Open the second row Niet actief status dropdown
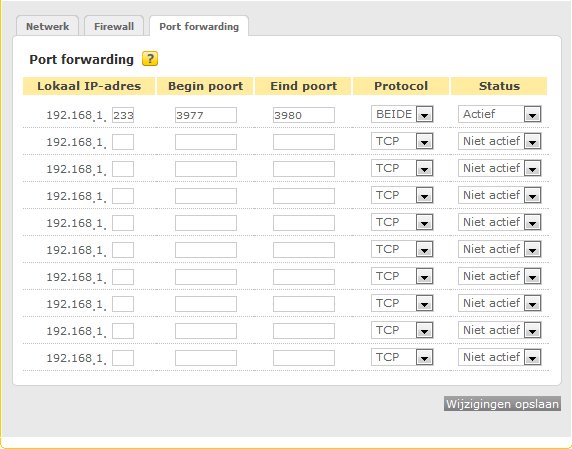Screen dimensions: 572x449 [x=499, y=141]
